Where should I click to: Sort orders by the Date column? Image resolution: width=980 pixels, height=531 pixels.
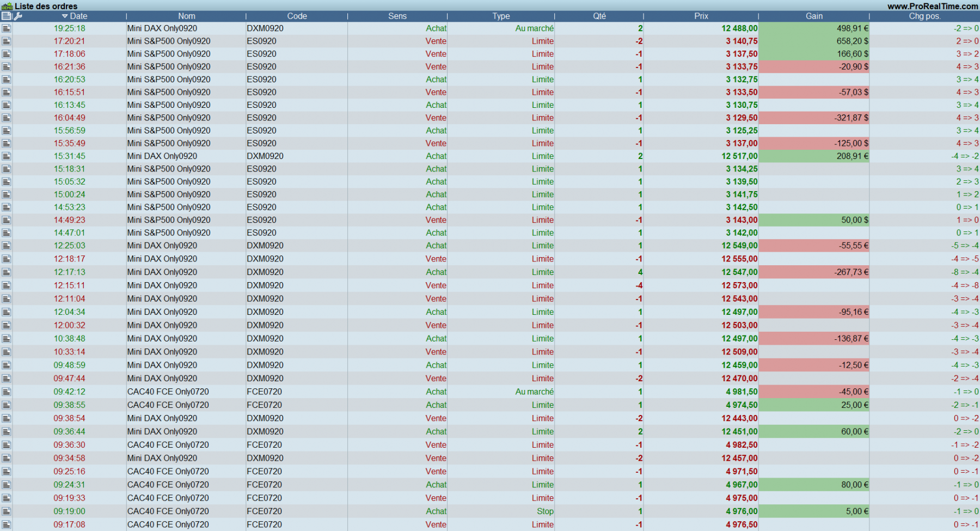pyautogui.click(x=75, y=16)
